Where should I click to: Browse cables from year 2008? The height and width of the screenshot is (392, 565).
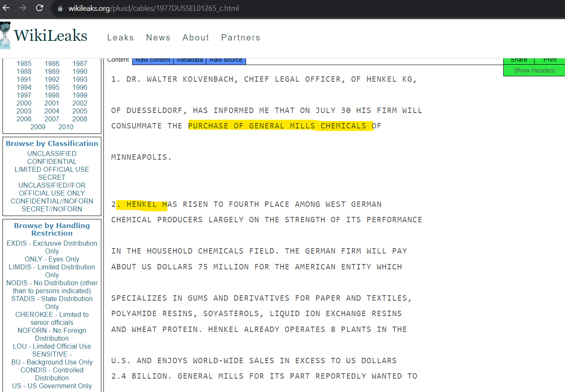(80, 119)
